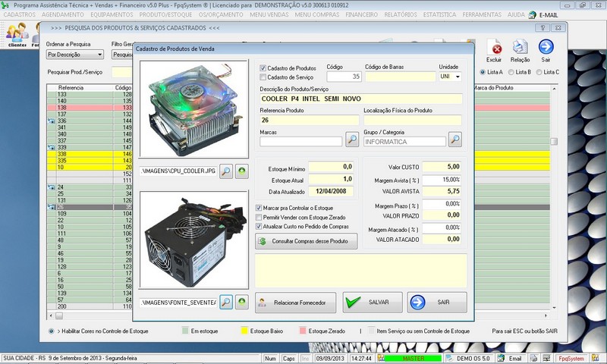This screenshot has width=607, height=364.
Task: Enable Permitir Vender com Estoque Zerado
Action: click(259, 218)
